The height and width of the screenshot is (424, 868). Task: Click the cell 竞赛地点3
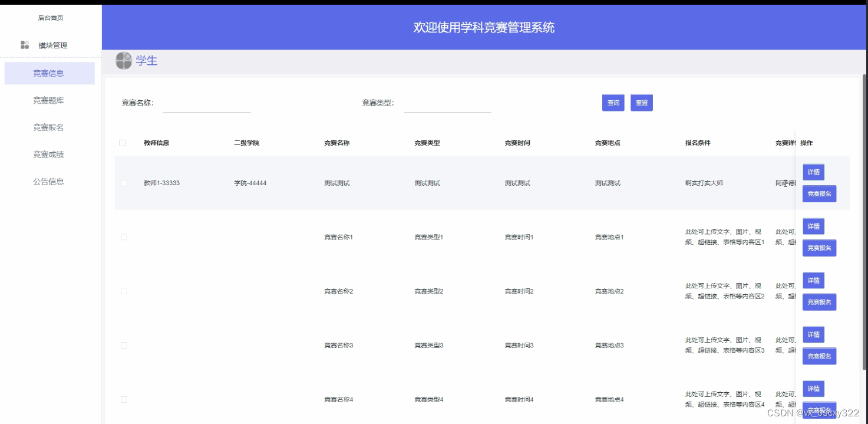coord(609,346)
